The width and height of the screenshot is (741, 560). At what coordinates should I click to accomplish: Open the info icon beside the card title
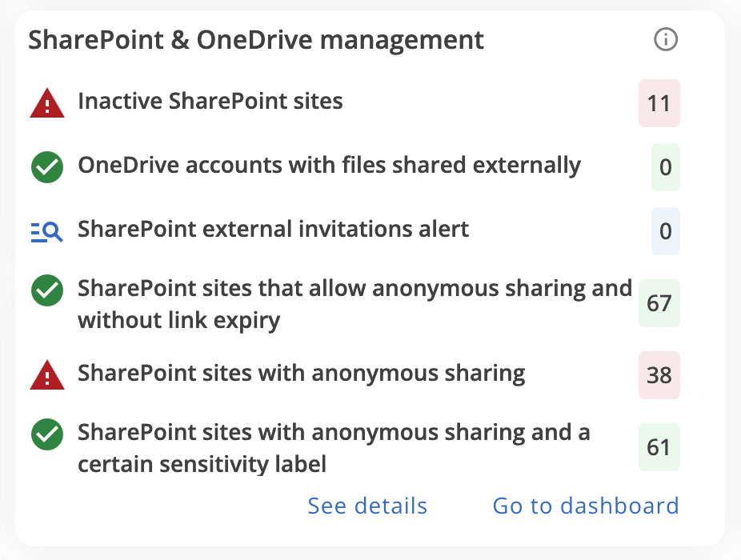click(x=666, y=39)
